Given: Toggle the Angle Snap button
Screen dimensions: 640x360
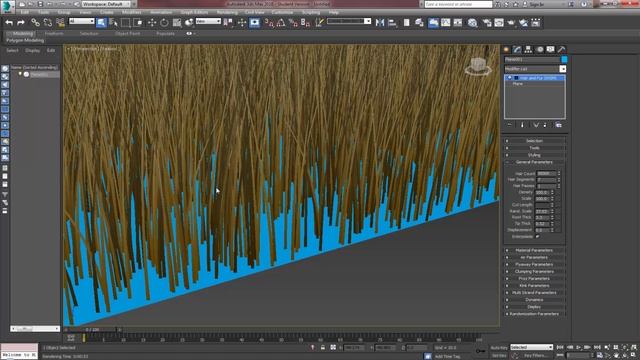Looking at the screenshot, I should pos(281,23).
